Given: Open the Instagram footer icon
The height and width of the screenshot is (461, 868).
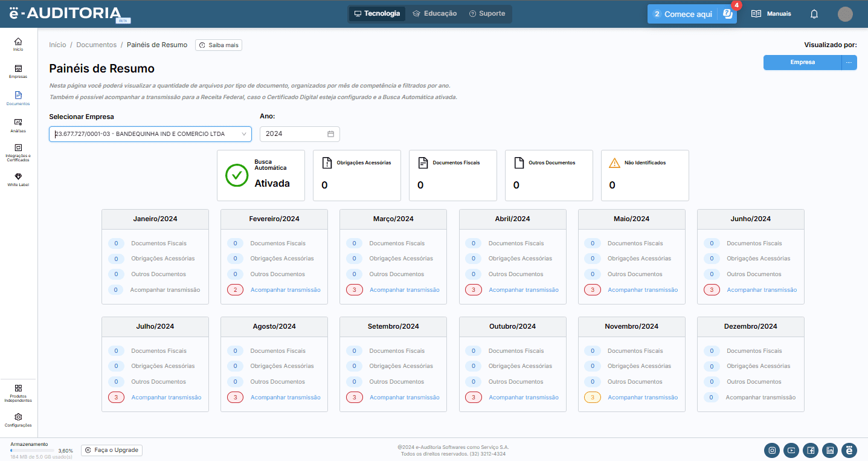Looking at the screenshot, I should [771, 450].
